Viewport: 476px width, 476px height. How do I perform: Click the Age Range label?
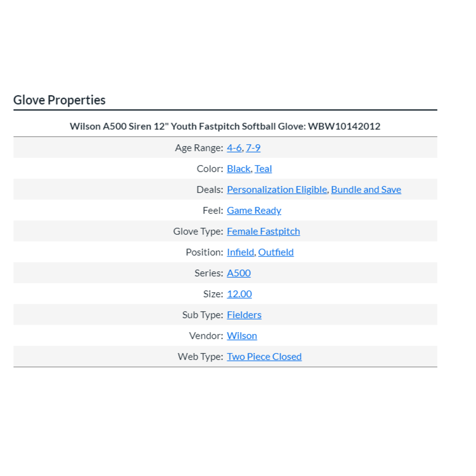coord(199,148)
